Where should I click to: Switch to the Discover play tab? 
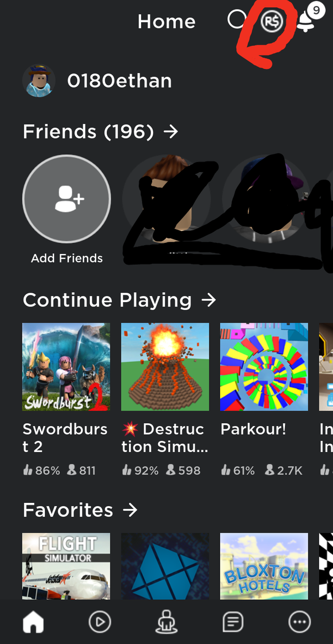pyautogui.click(x=100, y=622)
